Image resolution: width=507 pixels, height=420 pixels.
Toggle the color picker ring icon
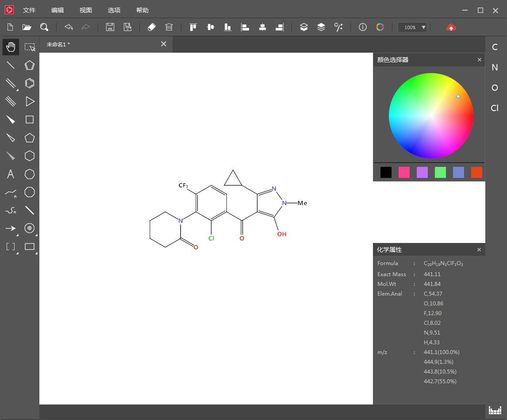(x=380, y=27)
